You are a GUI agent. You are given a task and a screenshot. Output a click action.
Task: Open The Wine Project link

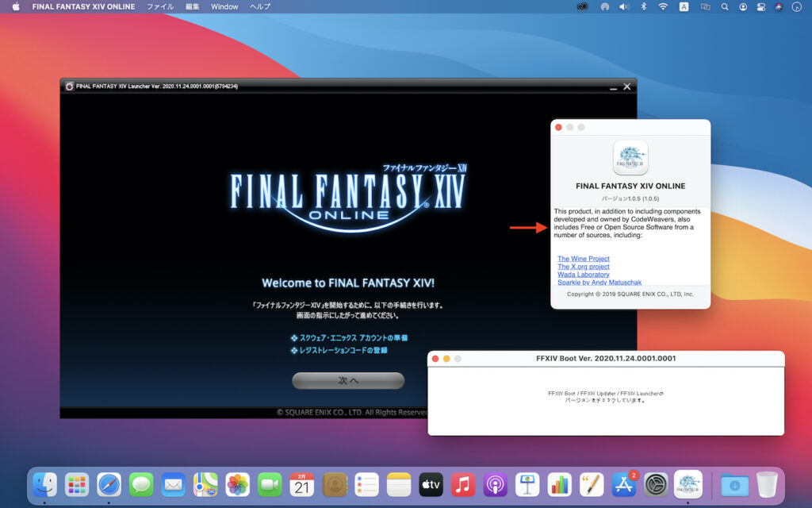pos(584,258)
